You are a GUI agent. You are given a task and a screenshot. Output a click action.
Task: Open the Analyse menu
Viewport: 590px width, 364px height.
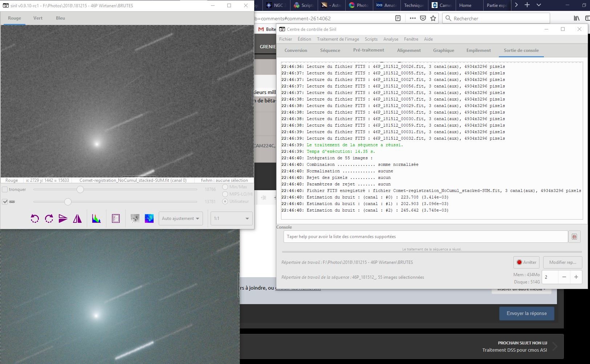[x=391, y=39]
